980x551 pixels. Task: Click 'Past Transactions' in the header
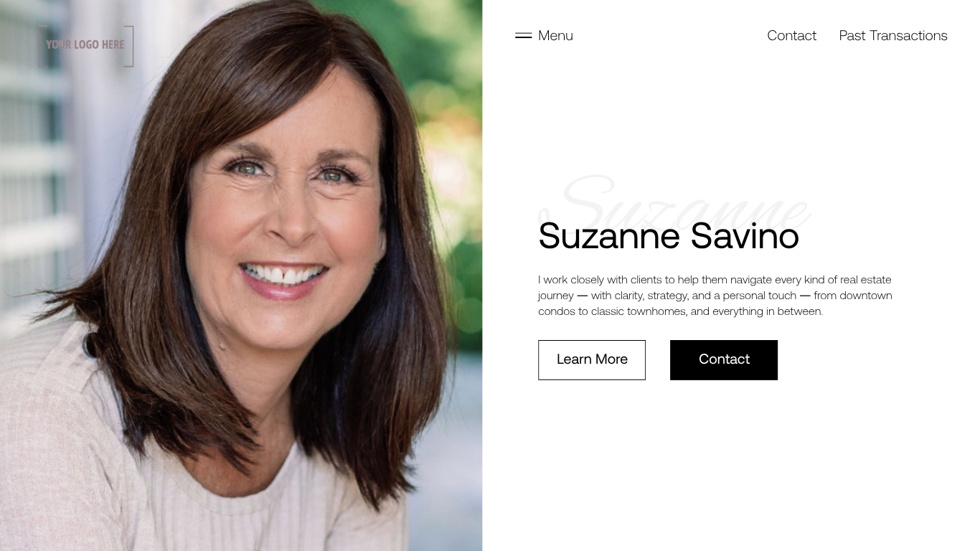[893, 35]
